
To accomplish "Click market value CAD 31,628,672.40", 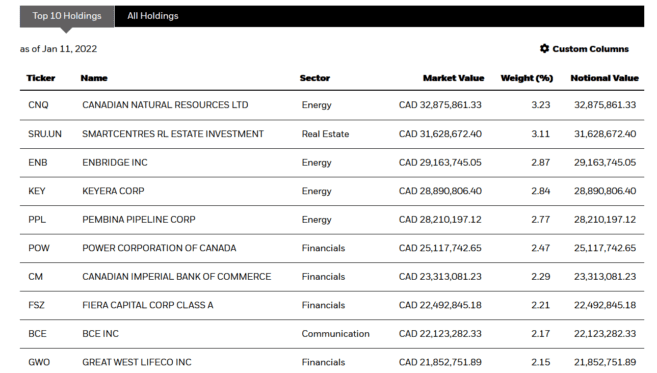I will pyautogui.click(x=440, y=134).
